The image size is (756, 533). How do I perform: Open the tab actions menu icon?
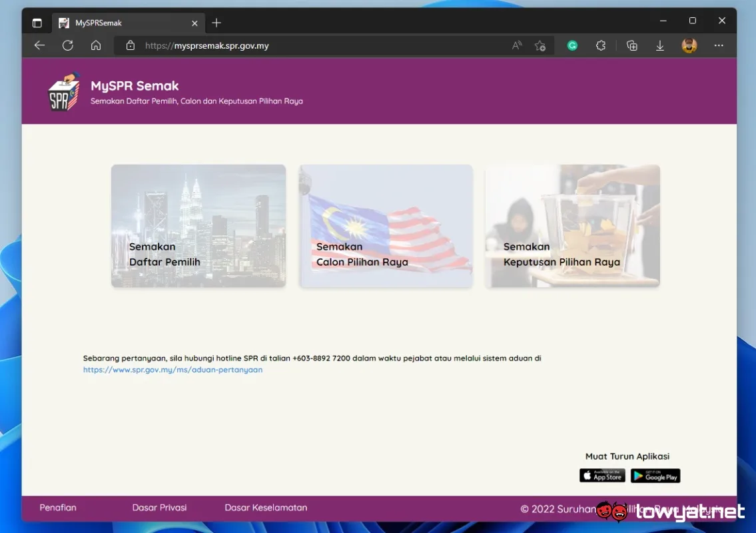(37, 23)
